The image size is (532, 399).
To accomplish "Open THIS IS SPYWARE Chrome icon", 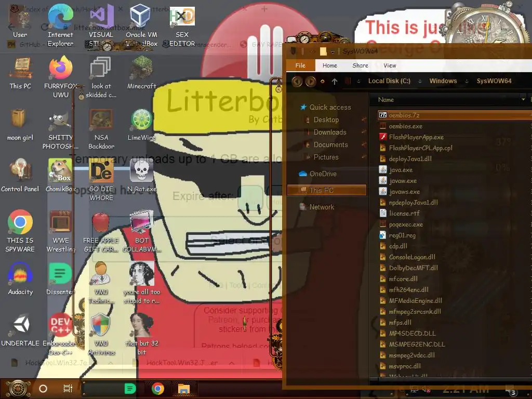I will [20, 231].
